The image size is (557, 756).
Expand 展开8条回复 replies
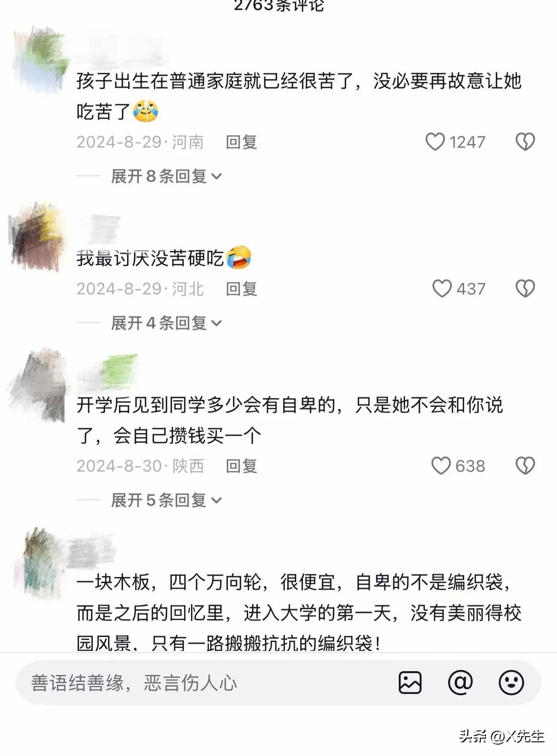pos(166,176)
